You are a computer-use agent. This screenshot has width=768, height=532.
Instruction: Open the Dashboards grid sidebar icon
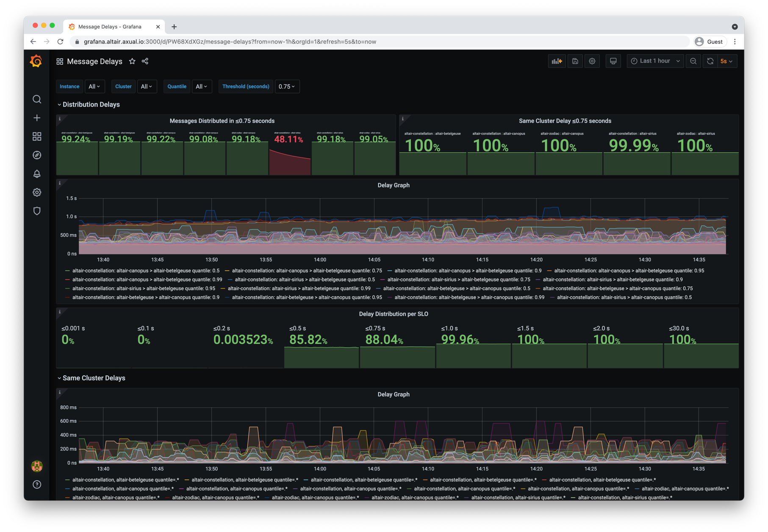coord(37,136)
